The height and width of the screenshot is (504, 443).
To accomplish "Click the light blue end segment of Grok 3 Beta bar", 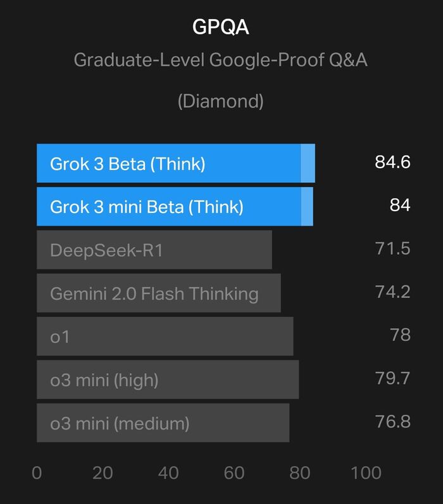I will (x=308, y=163).
